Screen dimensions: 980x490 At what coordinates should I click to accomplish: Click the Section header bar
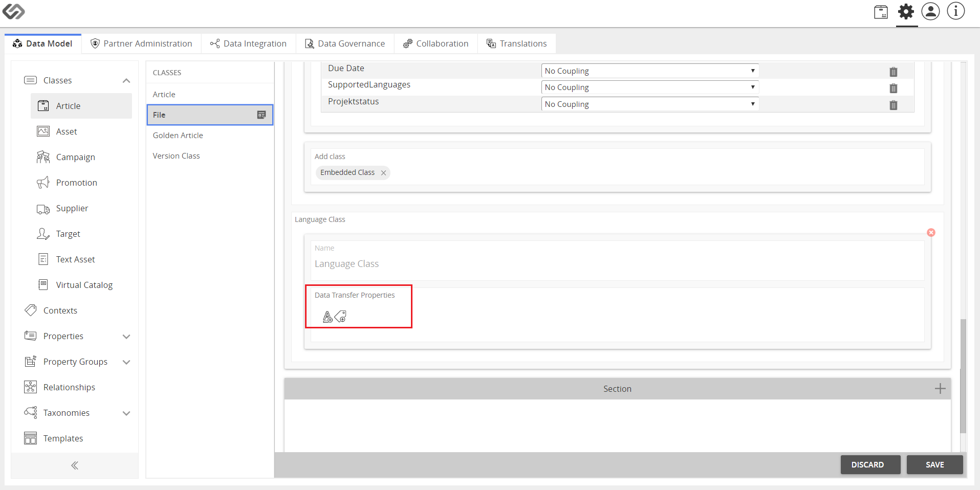[617, 389]
